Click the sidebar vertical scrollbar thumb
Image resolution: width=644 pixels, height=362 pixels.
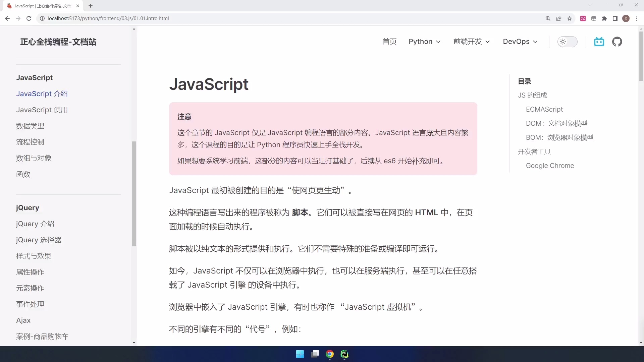tap(134, 194)
